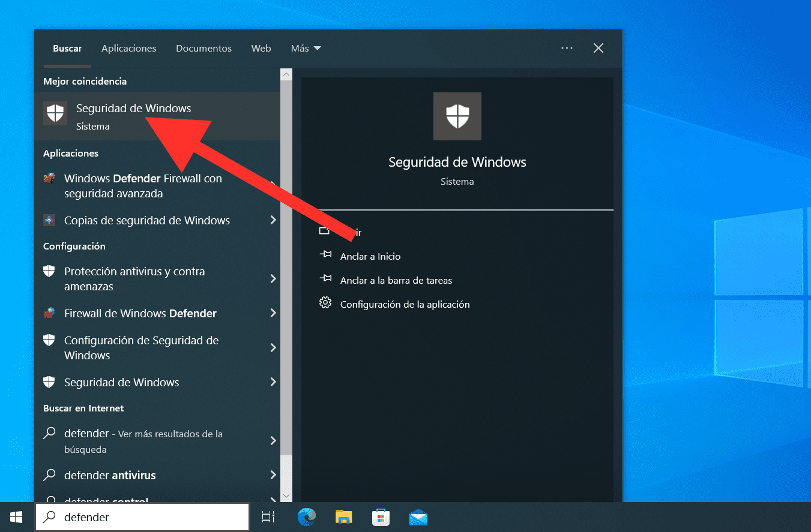Screen dimensions: 811x532
Task: Click magnifier icon beside 'defender antivirus'
Action: click(x=50, y=475)
